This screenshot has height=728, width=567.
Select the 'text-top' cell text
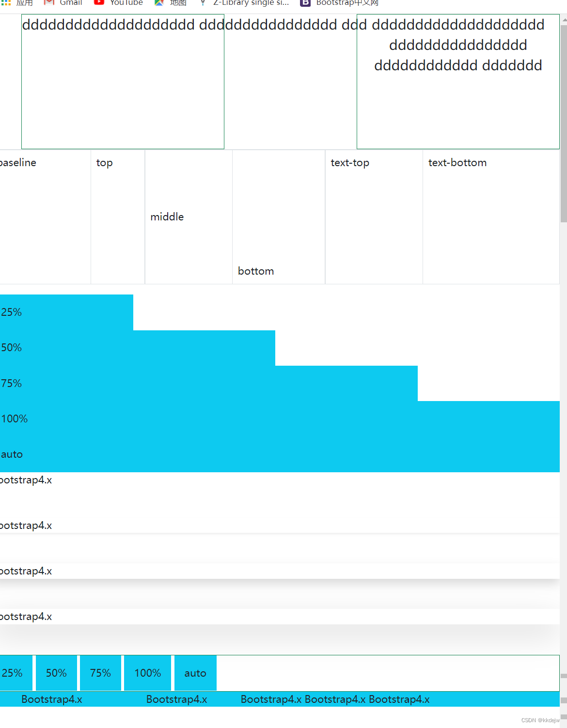point(350,163)
